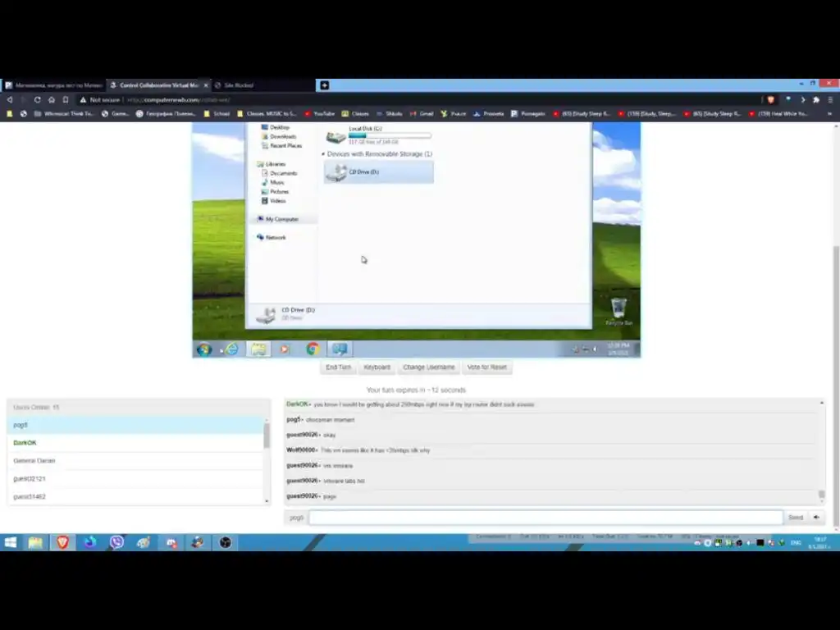Click the browser Back button
Image resolution: width=840 pixels, height=630 pixels.
[x=10, y=99]
